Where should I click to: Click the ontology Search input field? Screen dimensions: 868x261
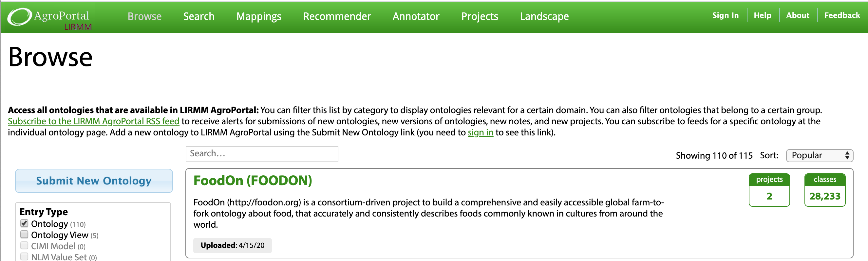pyautogui.click(x=261, y=154)
